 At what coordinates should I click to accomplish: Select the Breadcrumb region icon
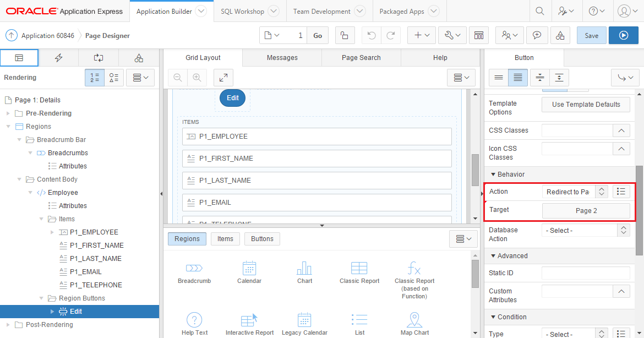pyautogui.click(x=194, y=272)
